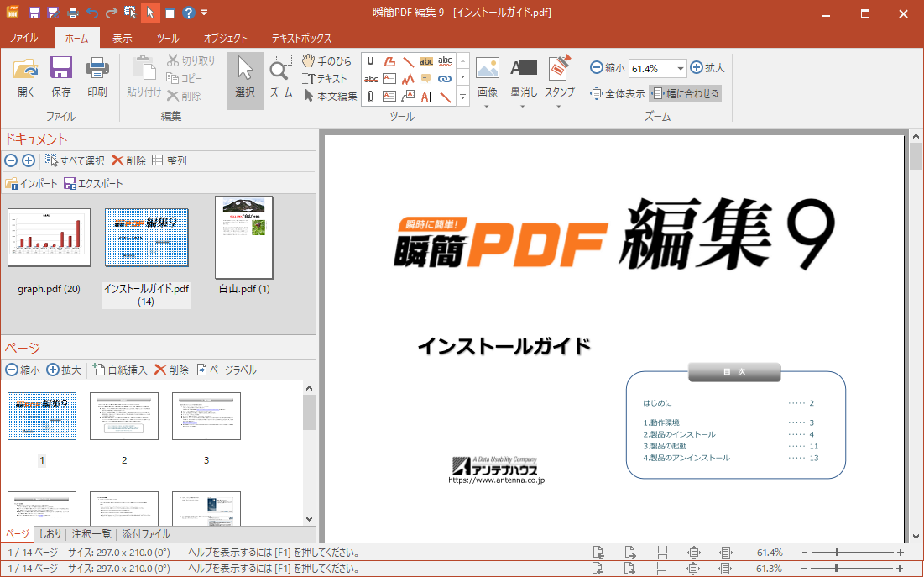Open quick access toolbar customize dropdown
The width and height of the screenshot is (924, 577).
(x=204, y=13)
